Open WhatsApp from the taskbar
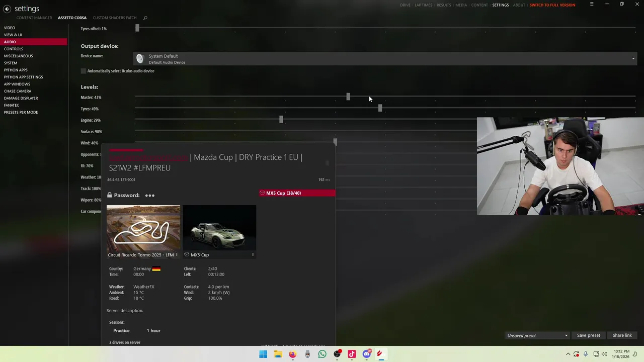This screenshot has width=644, height=362. point(322,354)
